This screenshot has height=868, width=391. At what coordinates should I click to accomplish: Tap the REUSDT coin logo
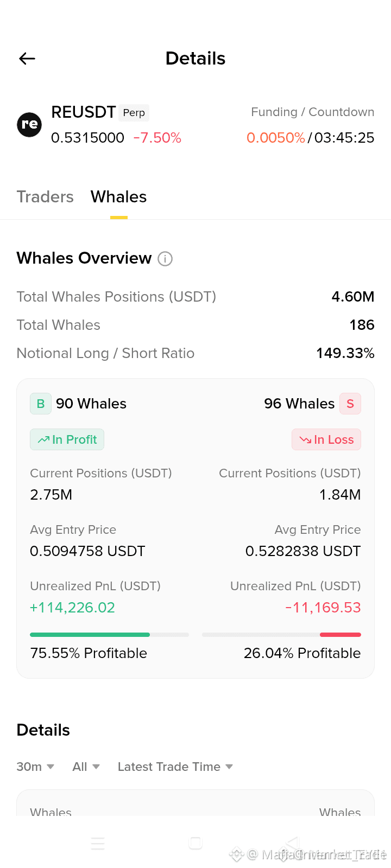(29, 125)
